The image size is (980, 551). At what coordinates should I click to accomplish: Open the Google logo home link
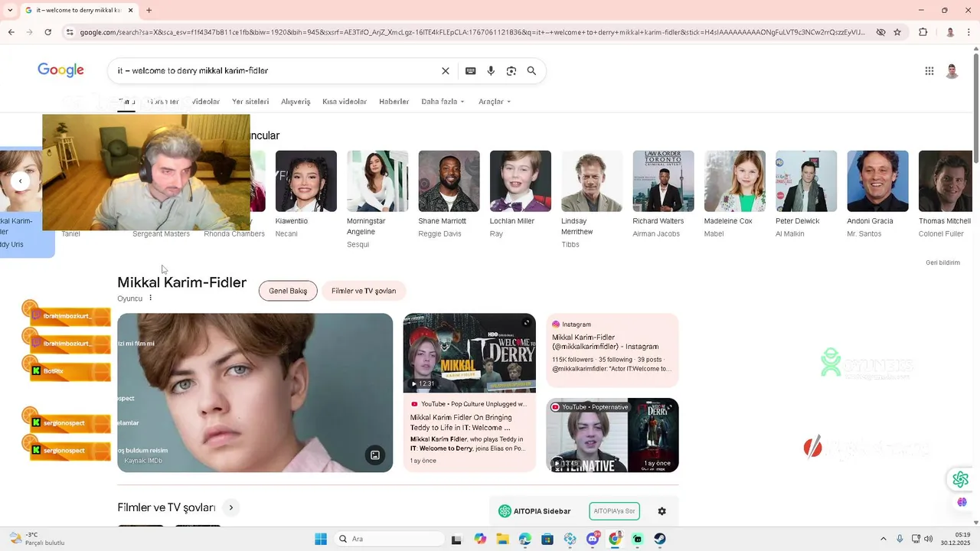(60, 70)
